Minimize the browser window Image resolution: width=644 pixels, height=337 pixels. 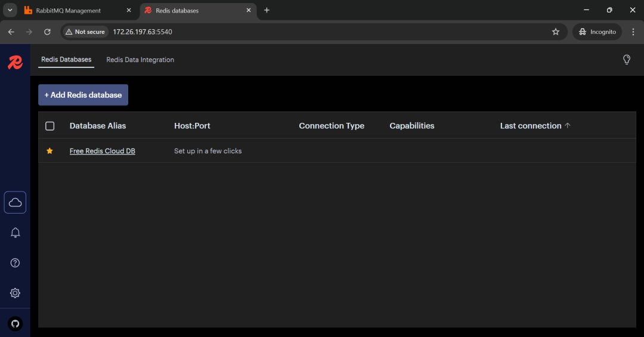pyautogui.click(x=586, y=10)
